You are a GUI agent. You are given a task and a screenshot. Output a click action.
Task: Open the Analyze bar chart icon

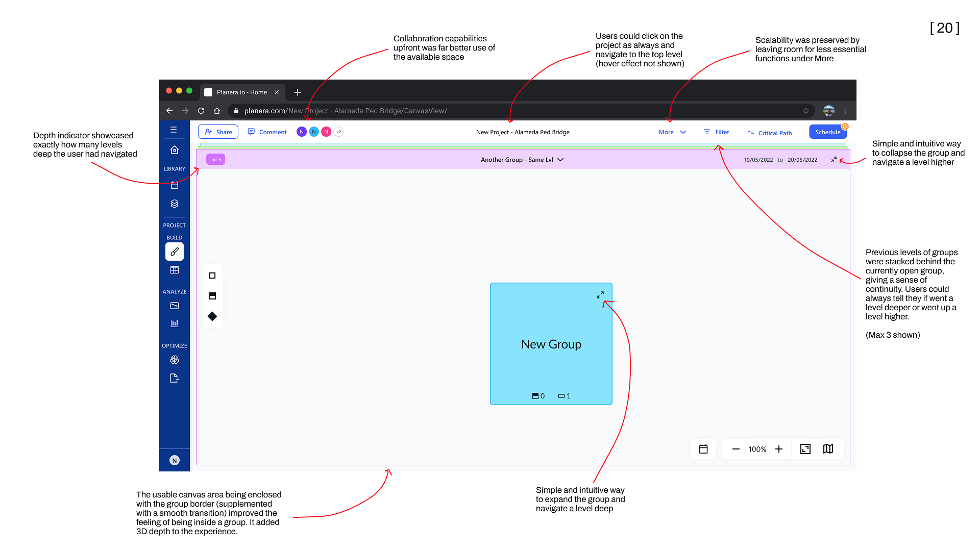(x=175, y=323)
